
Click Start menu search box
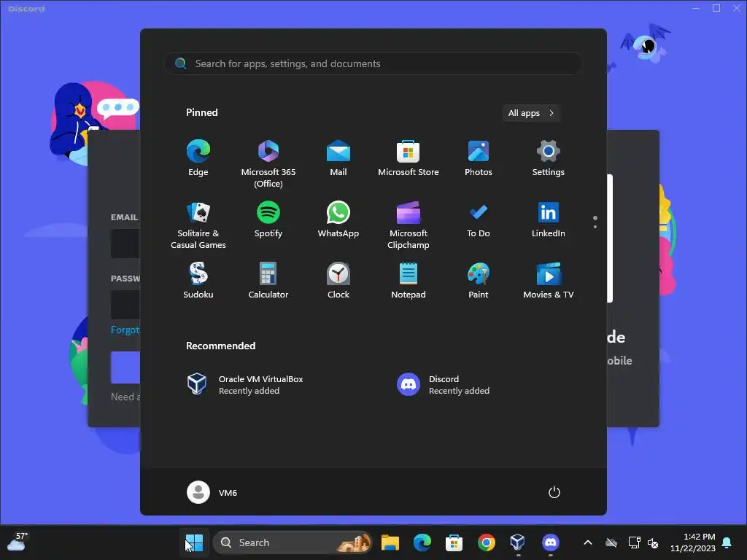click(x=373, y=63)
